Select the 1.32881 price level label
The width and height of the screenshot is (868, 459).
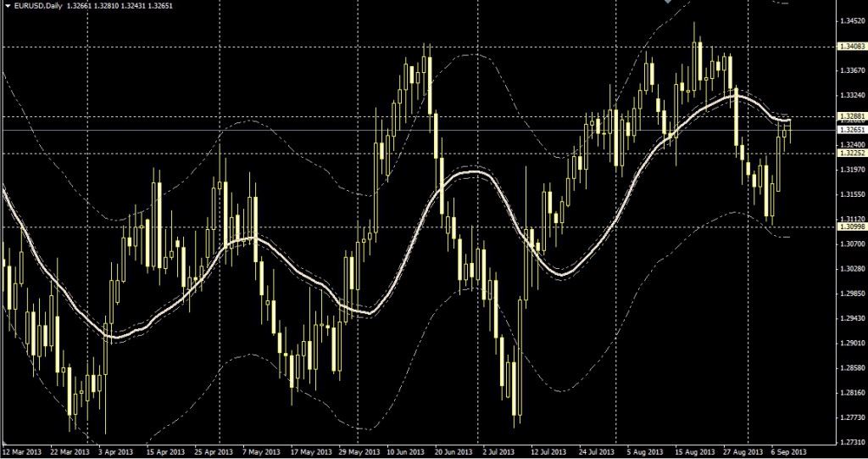pyautogui.click(x=850, y=115)
